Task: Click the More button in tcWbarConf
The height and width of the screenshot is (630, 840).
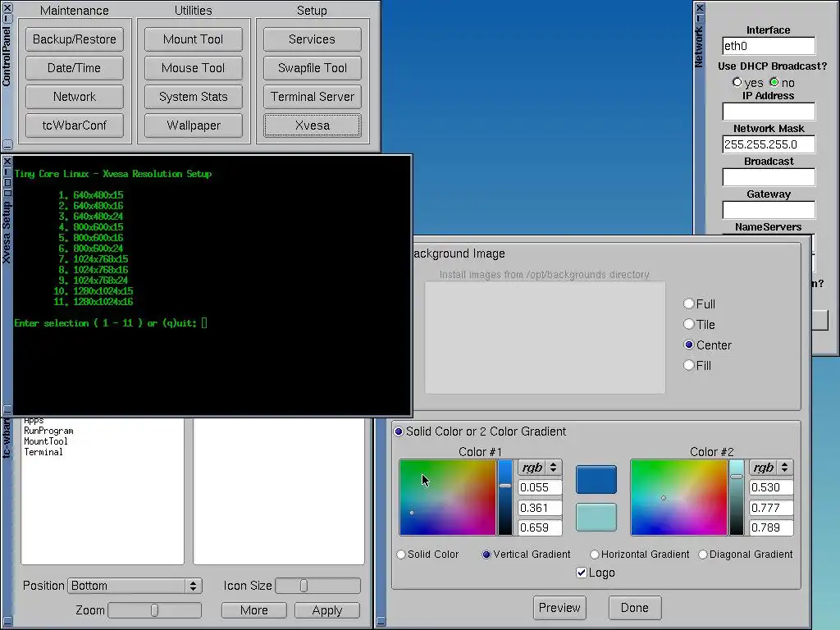Action: pos(254,610)
